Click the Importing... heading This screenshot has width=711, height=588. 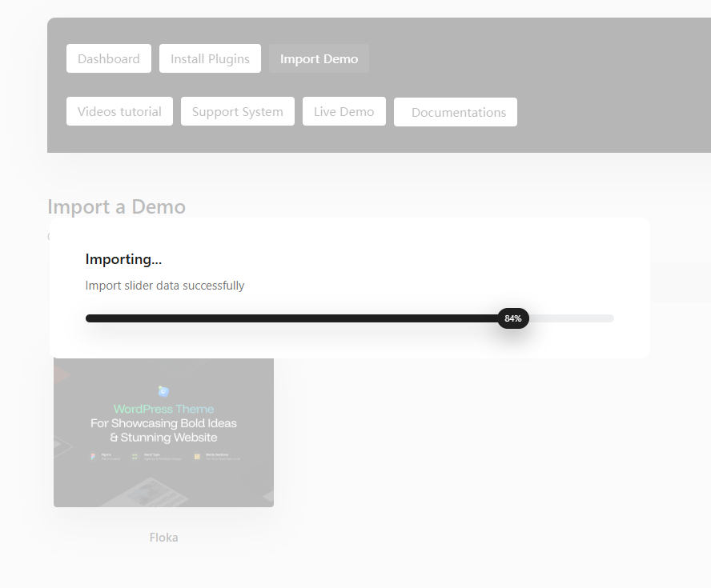point(123,259)
